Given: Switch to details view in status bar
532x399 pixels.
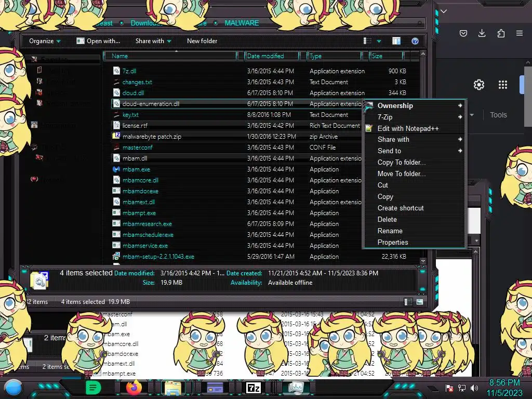Looking at the screenshot, I should pyautogui.click(x=408, y=302).
